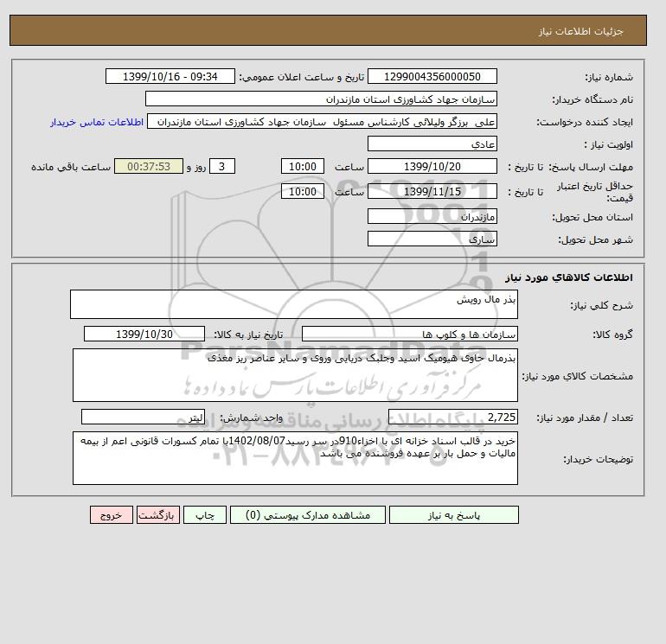Image resolution: width=666 pixels, height=644 pixels.
Task: Open مشاهده مدارک پیوستی (0) button
Action: point(308,515)
